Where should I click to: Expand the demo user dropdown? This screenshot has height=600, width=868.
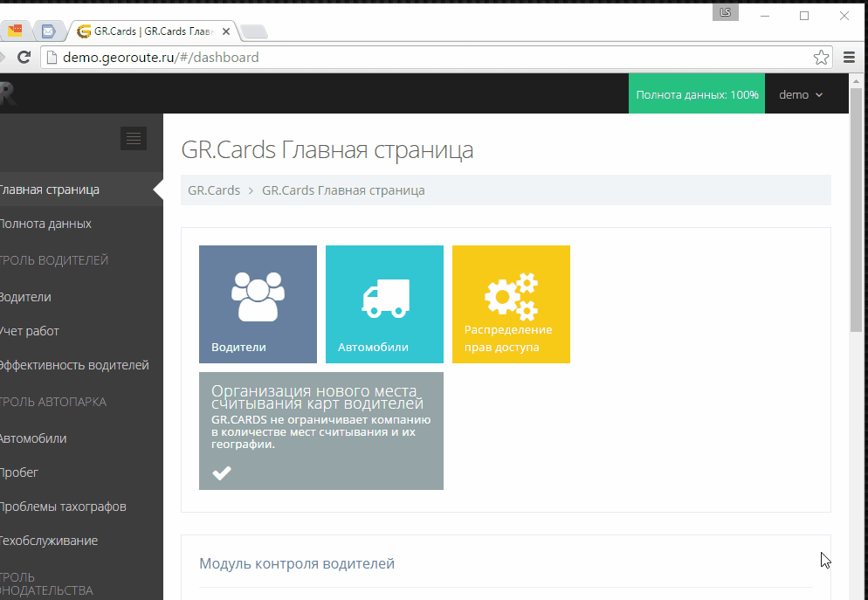click(801, 94)
